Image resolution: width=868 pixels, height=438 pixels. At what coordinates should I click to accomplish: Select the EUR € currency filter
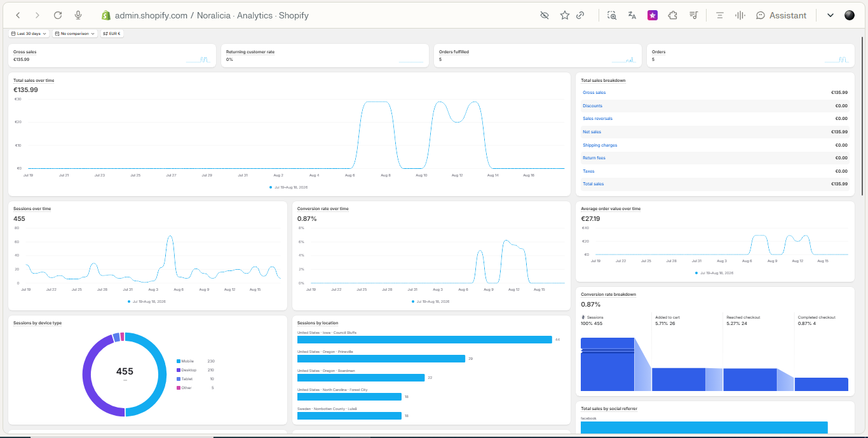tap(112, 34)
